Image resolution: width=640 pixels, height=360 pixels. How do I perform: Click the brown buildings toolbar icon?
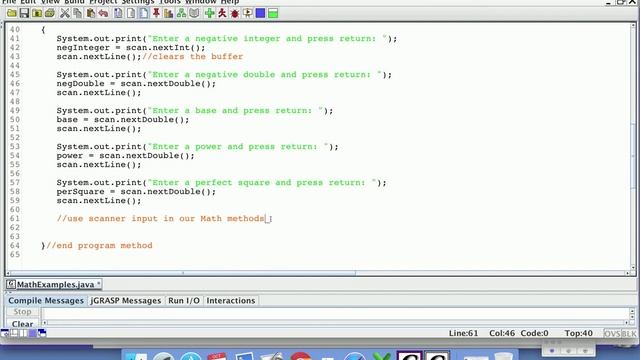tap(169, 13)
